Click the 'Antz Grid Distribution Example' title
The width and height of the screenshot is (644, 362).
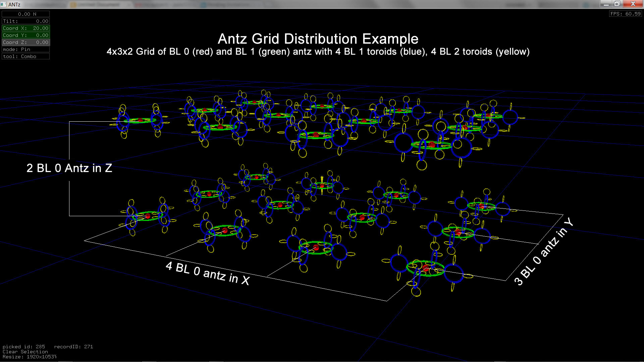[x=318, y=39]
